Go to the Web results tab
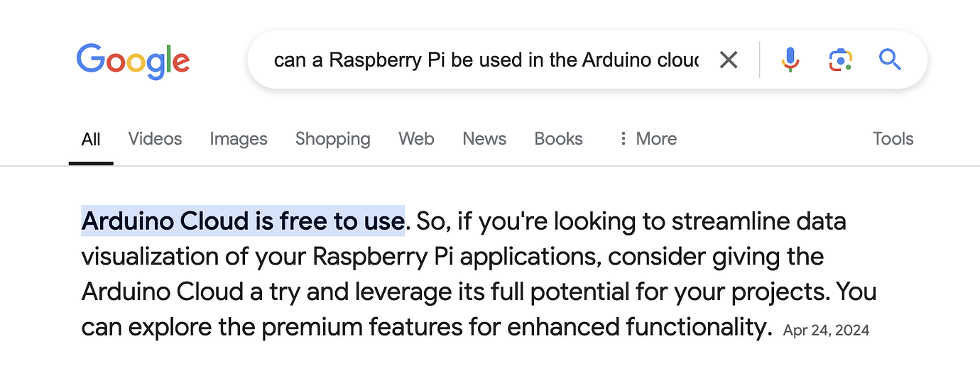Viewport: 980px width, 366px height. click(416, 139)
